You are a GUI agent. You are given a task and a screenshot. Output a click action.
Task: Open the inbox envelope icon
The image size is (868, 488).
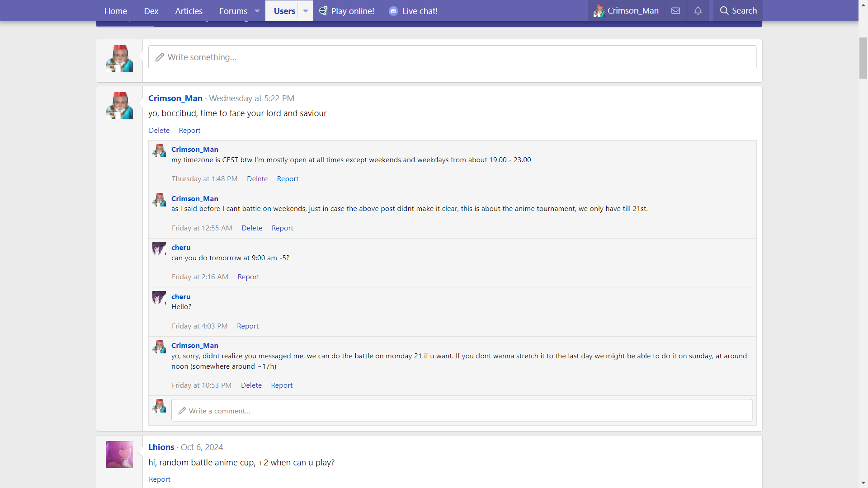point(675,11)
